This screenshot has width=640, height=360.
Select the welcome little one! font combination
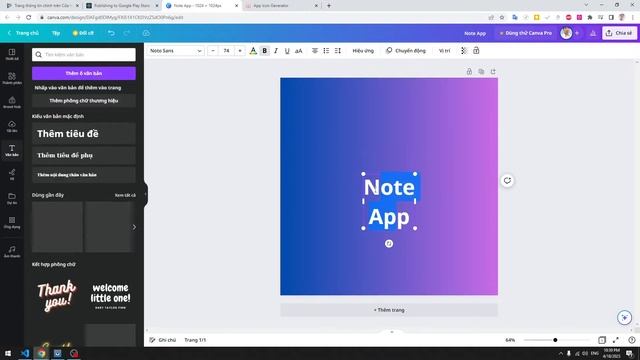[110, 295]
